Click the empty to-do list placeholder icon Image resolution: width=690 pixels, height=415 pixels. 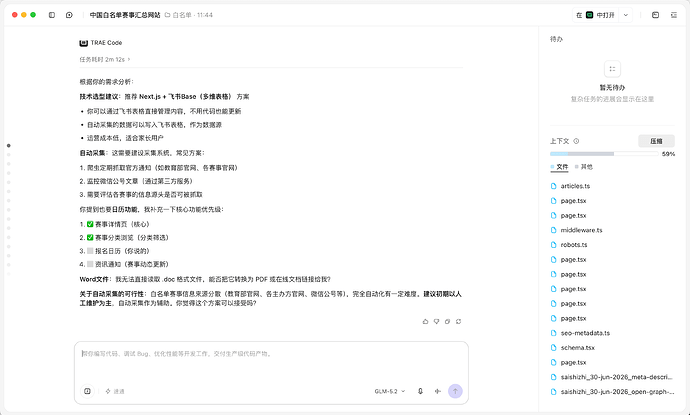(x=612, y=69)
